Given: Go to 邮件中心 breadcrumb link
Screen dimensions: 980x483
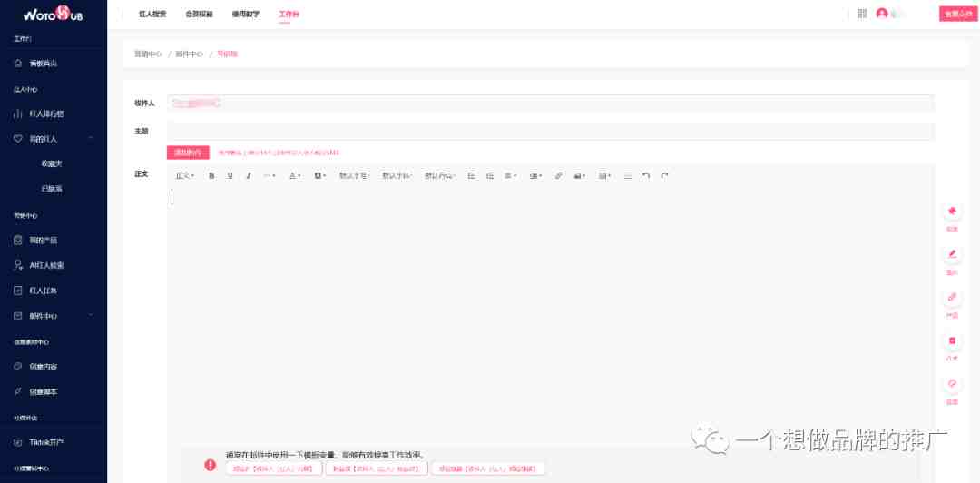Looking at the screenshot, I should click(x=190, y=54).
